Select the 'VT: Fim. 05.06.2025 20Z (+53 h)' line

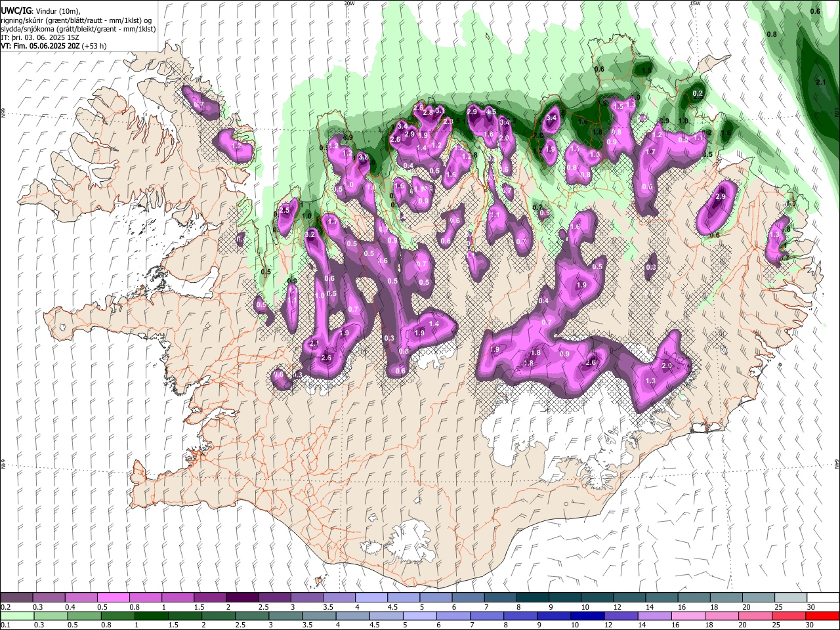click(x=54, y=46)
